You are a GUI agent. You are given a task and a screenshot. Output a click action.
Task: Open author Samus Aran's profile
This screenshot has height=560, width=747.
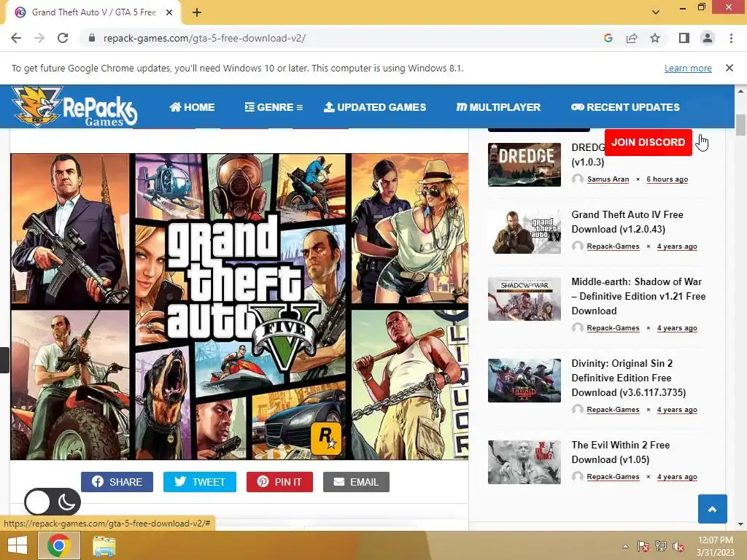click(608, 179)
